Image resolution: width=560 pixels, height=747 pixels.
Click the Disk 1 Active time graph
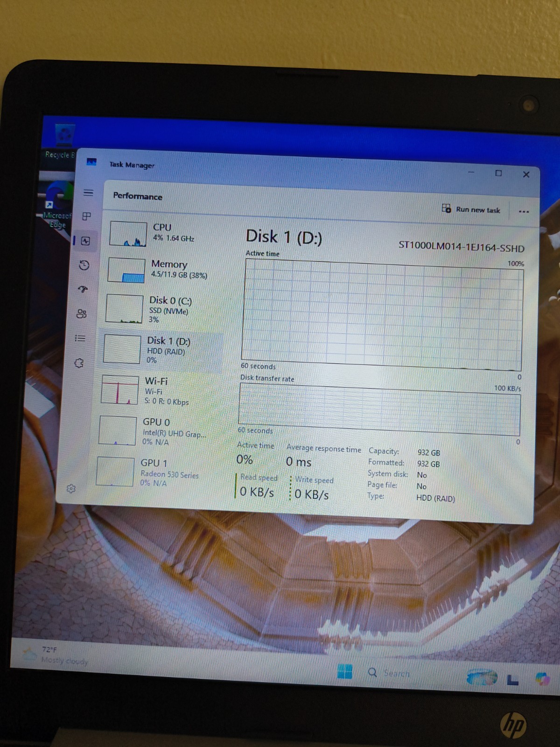coord(382,315)
